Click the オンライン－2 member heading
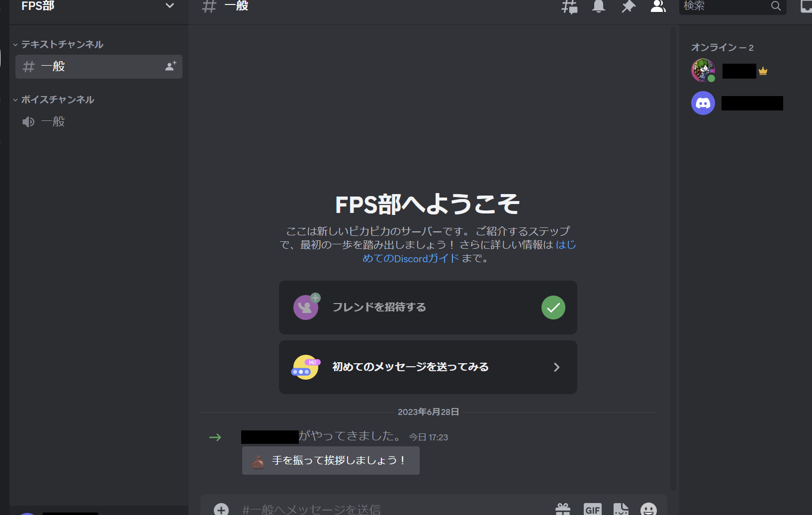This screenshot has height=515, width=812. pyautogui.click(x=722, y=47)
